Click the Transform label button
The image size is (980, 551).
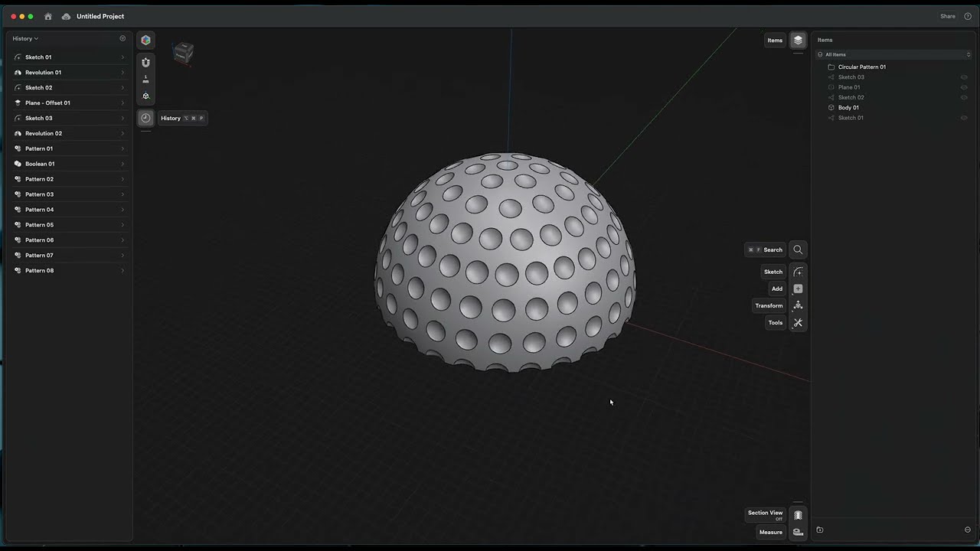(x=769, y=305)
